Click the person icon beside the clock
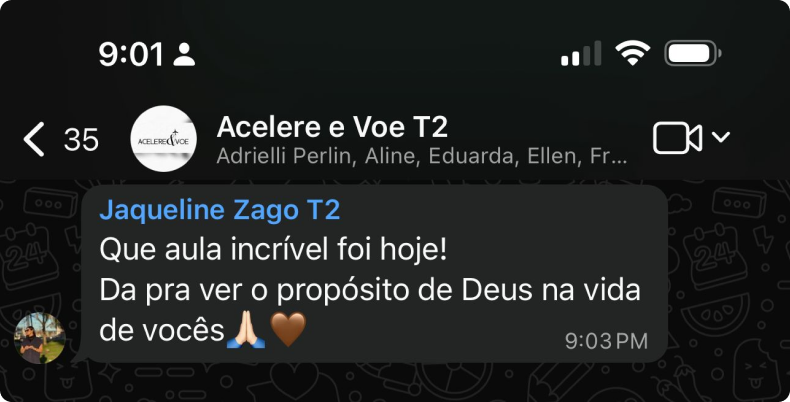Image resolution: width=790 pixels, height=402 pixels. coord(184,54)
